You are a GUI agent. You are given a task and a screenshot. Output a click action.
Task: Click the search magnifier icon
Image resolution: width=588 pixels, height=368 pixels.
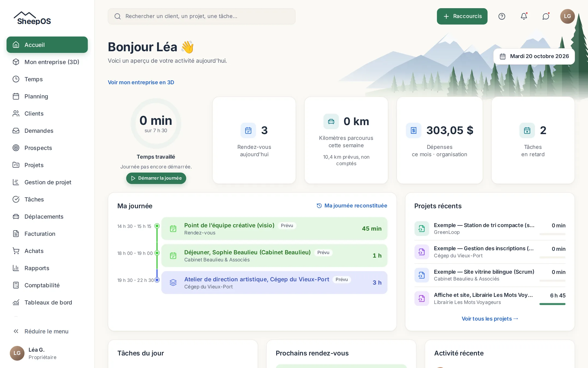pos(118,16)
